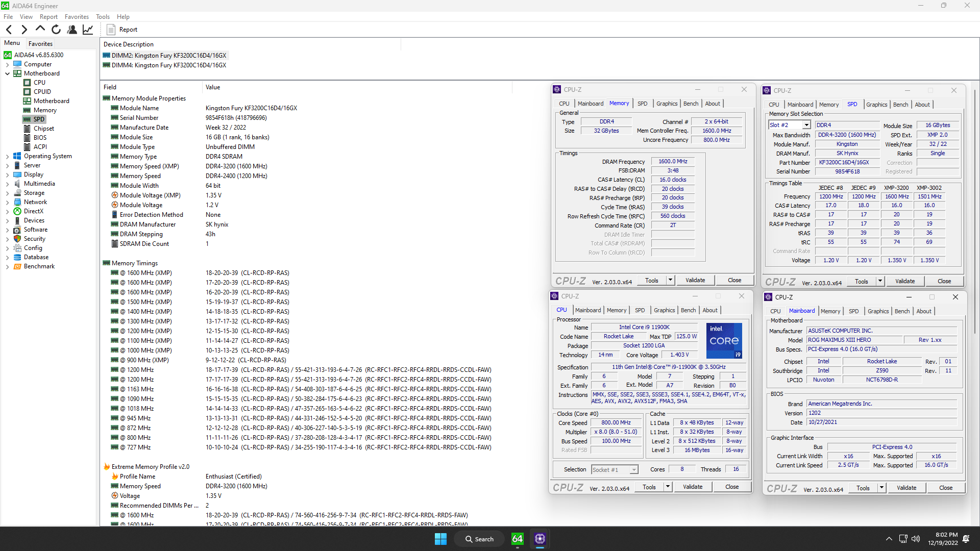Click the Database icon in tree
The width and height of the screenshot is (980, 551).
point(17,257)
